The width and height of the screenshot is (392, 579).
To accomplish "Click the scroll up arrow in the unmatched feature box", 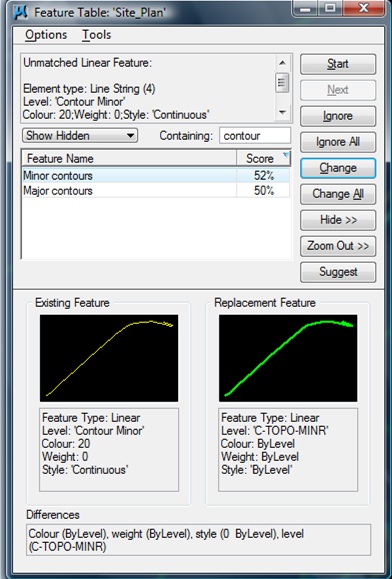I will click(282, 63).
